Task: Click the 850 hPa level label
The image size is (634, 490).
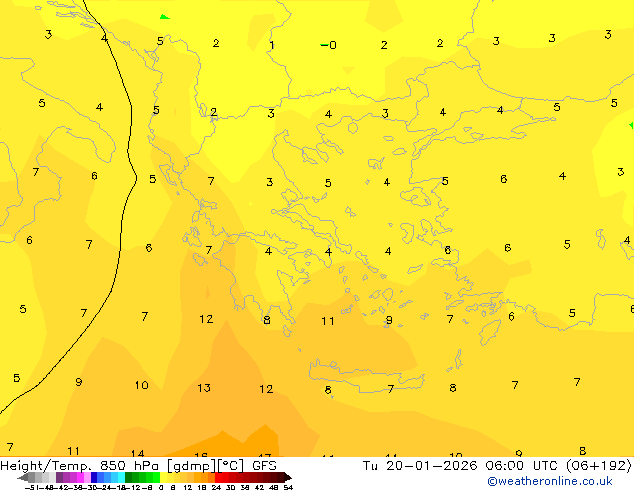Action: [x=131, y=465]
